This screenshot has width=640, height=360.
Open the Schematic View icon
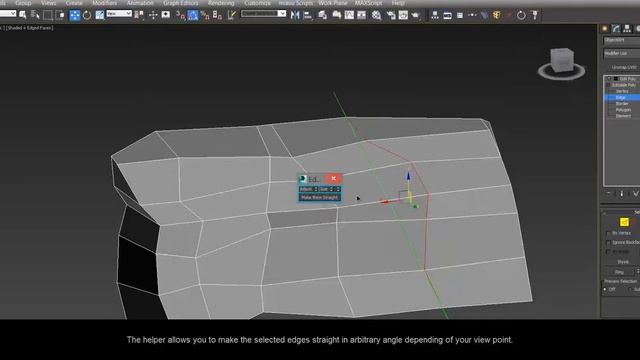pos(362,16)
